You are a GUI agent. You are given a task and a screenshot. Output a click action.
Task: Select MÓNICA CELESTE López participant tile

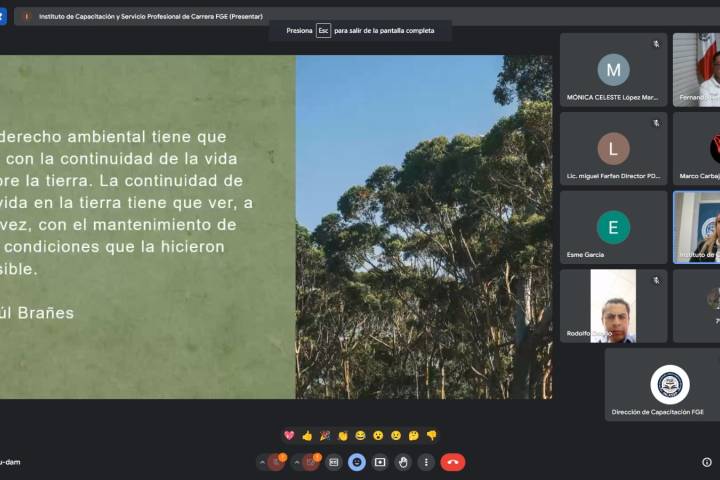coord(613,70)
